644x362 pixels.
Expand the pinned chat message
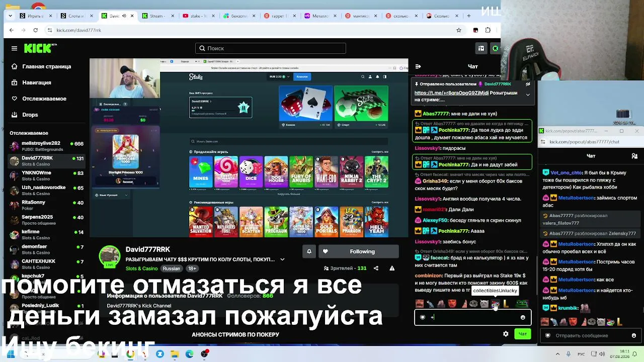[528, 95]
